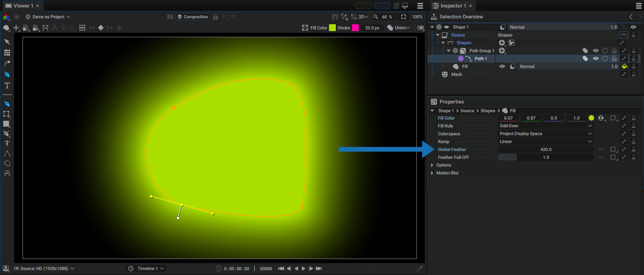The width and height of the screenshot is (644, 275).
Task: Click the Composition button
Action: [x=193, y=17]
